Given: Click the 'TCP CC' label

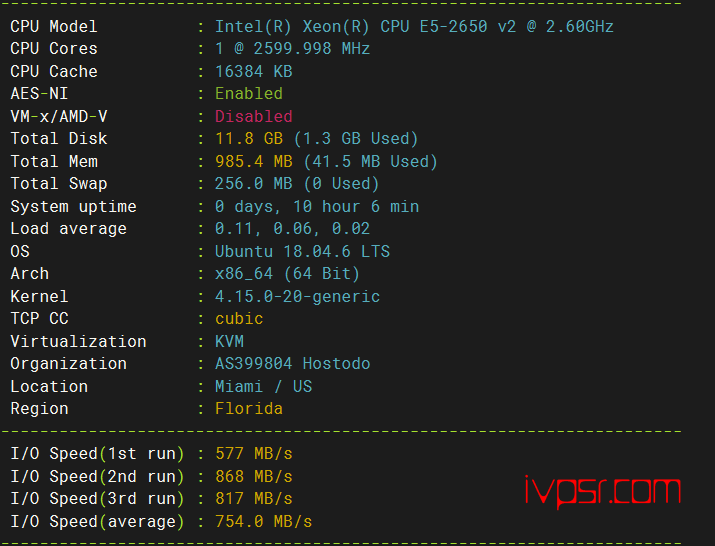Looking at the screenshot, I should point(39,318).
